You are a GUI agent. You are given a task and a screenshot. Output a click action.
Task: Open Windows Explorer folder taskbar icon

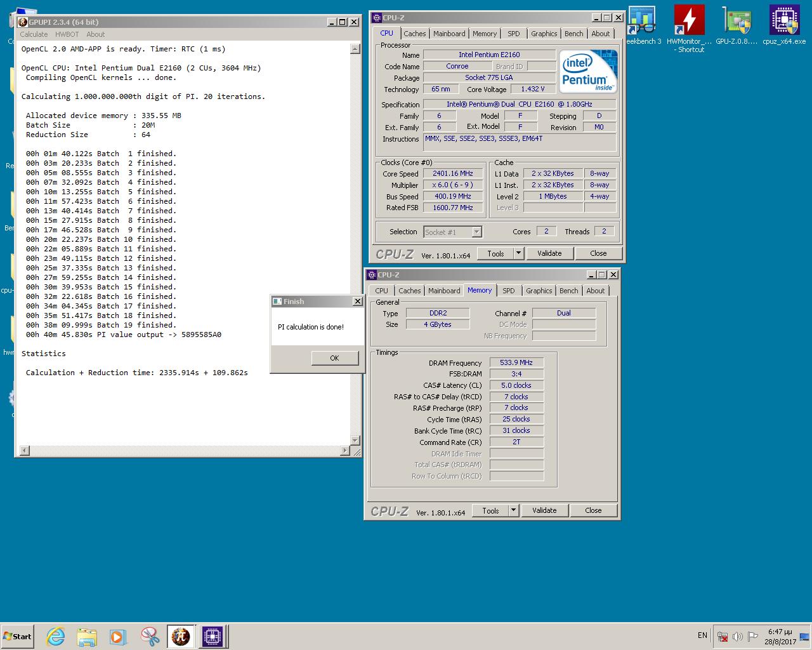[87, 636]
